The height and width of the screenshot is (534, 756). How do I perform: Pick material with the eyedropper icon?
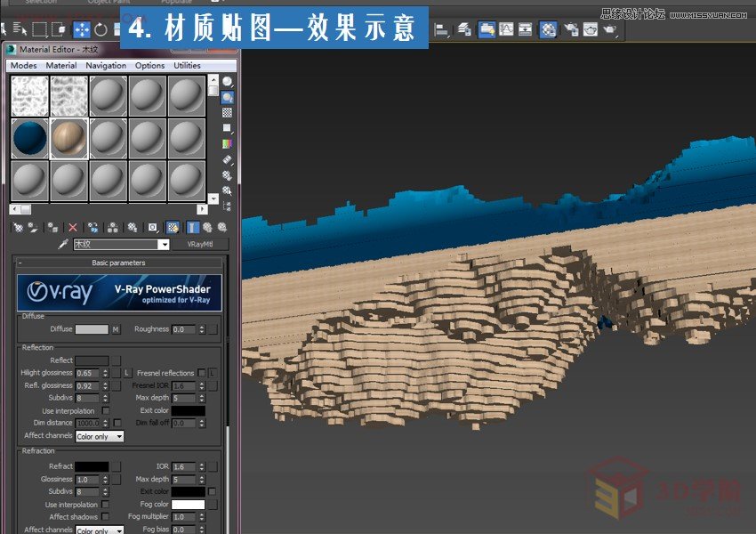point(62,244)
